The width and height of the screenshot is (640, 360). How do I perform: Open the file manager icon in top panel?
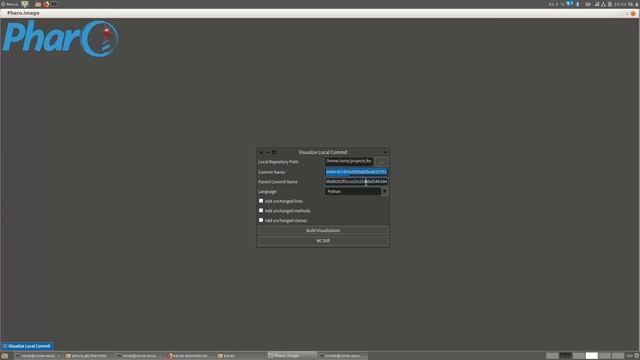(38, 4)
